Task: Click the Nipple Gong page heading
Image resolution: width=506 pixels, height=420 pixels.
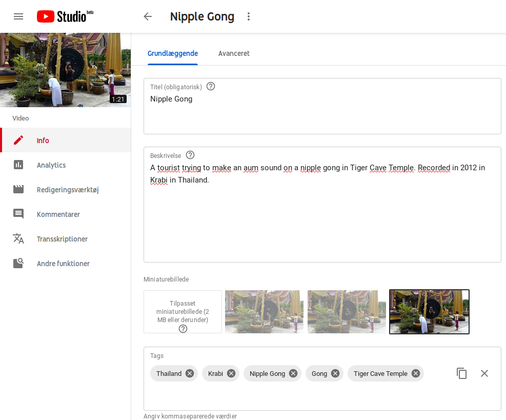Action: coord(202,16)
